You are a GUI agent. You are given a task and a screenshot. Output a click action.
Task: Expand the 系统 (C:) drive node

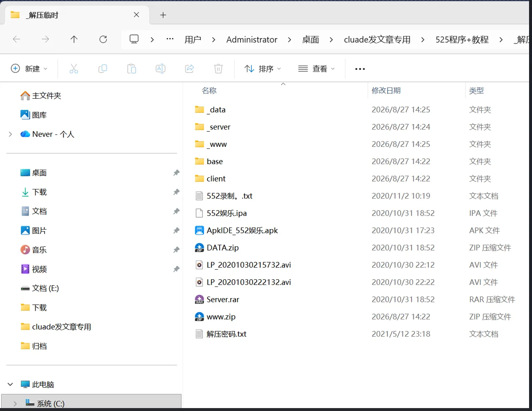coord(15,403)
